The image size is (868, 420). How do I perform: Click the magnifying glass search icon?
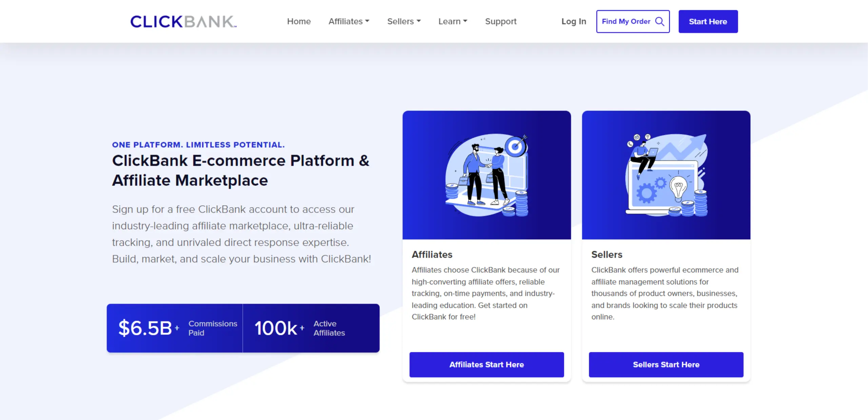659,21
